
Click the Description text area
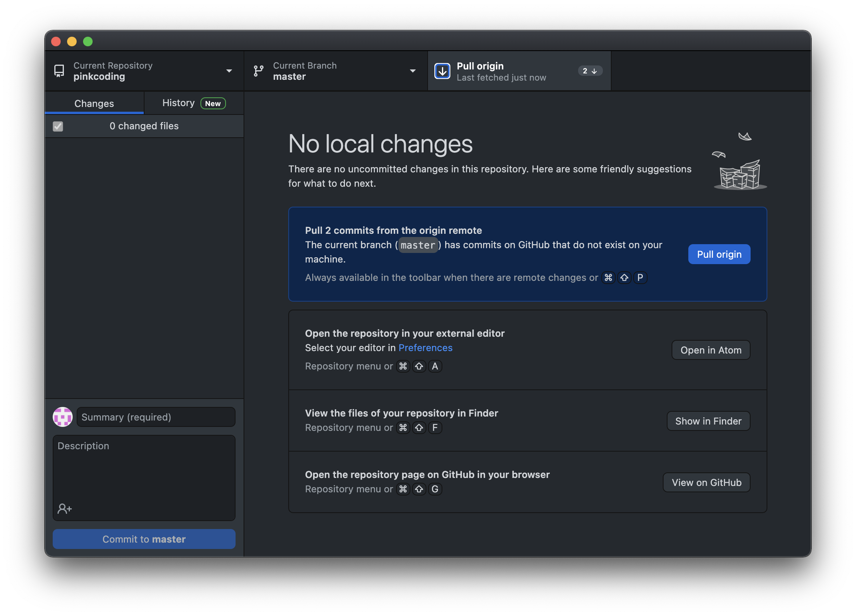[144, 478]
